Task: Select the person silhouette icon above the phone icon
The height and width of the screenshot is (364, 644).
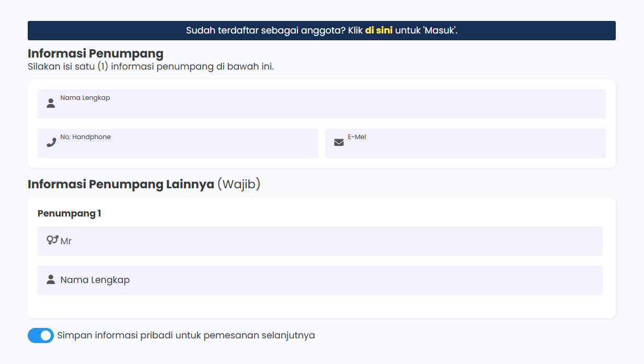Action: pyautogui.click(x=50, y=103)
